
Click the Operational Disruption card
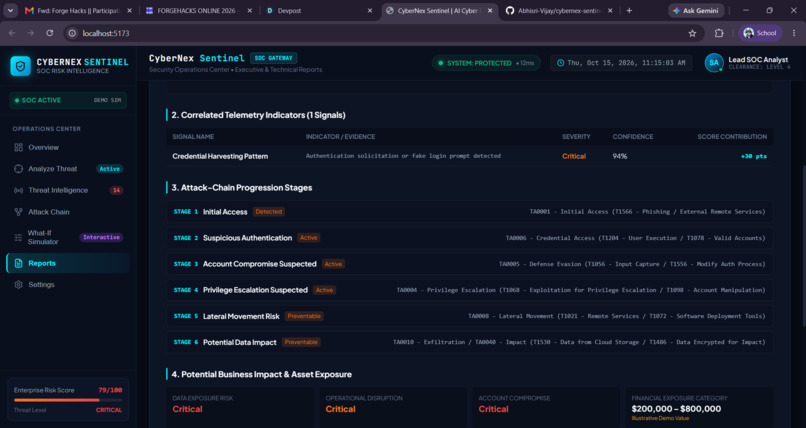click(x=393, y=407)
